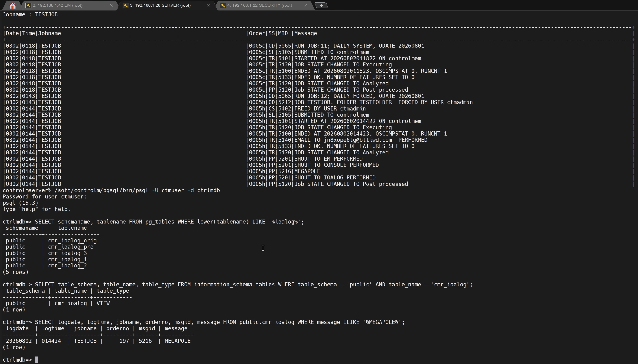Click the 'EMAIL TO jn8xope6tg@bltiwd.com PERFORMED' message
Image resolution: width=638 pixels, height=364 pixels.
click(x=361, y=140)
